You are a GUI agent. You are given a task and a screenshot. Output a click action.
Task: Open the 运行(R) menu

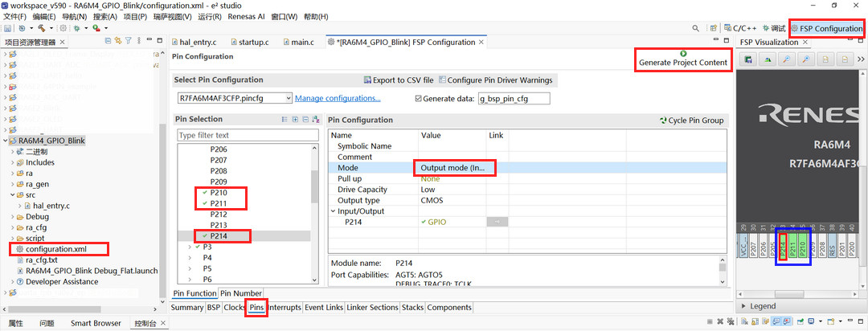pyautogui.click(x=209, y=17)
